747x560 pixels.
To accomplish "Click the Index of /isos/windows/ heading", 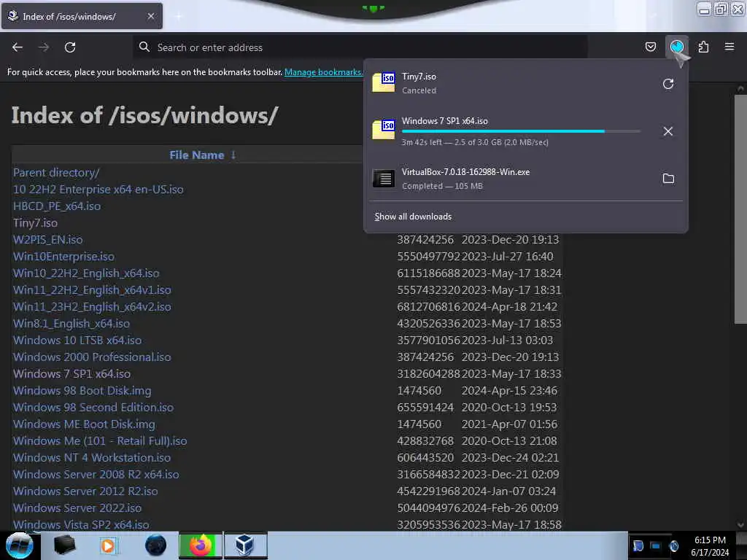I will click(x=144, y=115).
